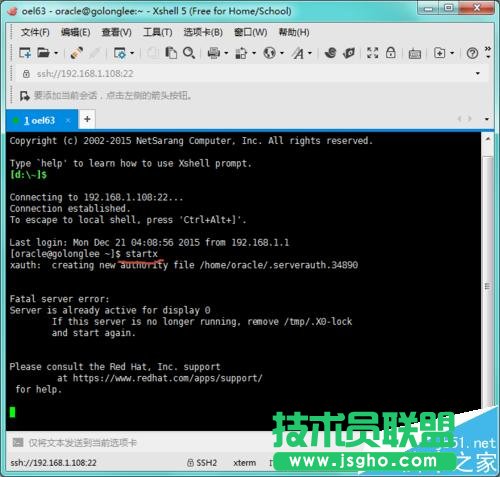Click the New session icon
Screen dimensions: 500x477
pyautogui.click(x=25, y=53)
